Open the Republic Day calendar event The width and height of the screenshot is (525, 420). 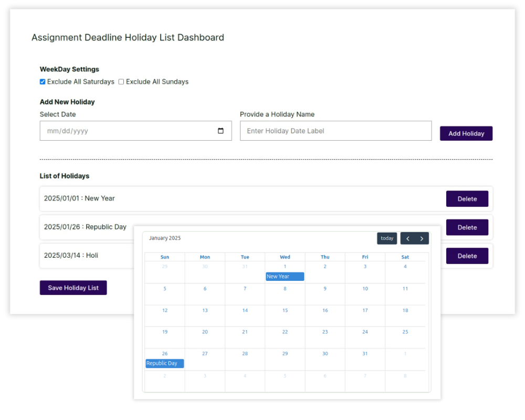coord(164,363)
